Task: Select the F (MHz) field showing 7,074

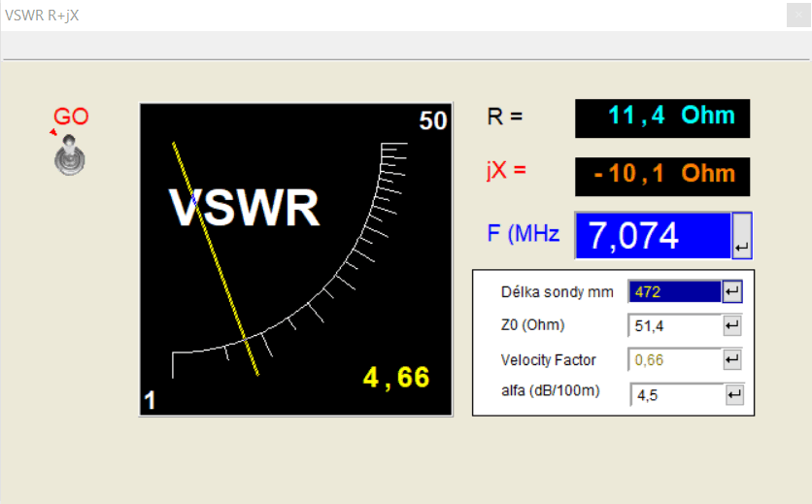Action: click(652, 236)
